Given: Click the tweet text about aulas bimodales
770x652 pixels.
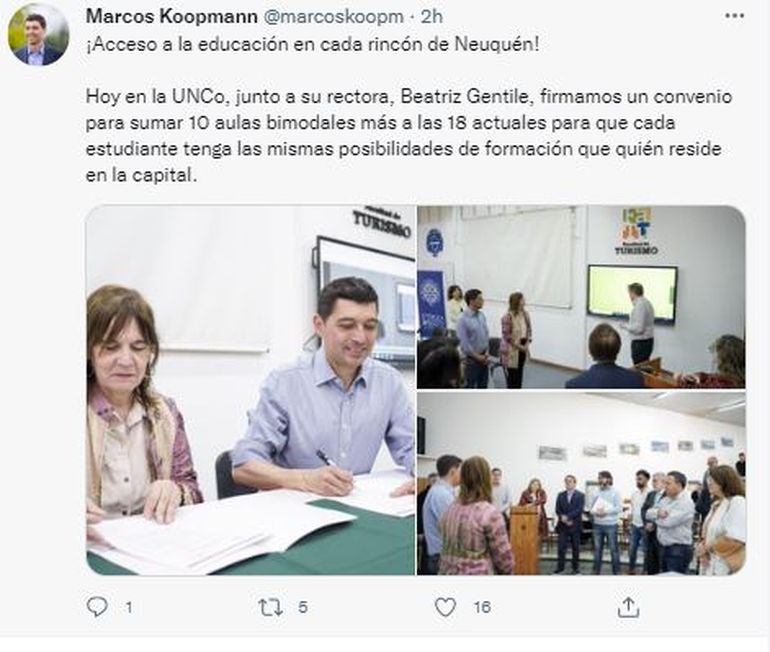Looking at the screenshot, I should coord(409,136).
